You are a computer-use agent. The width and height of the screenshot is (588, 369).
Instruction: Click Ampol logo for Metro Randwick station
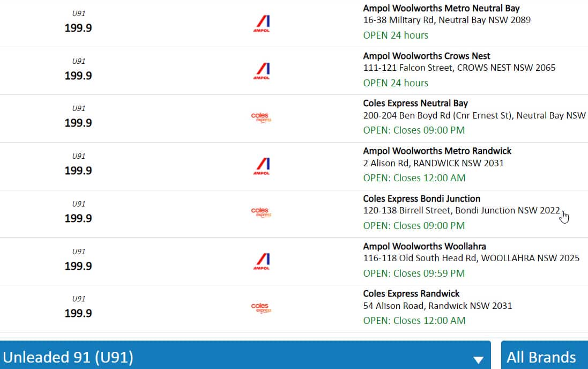click(262, 166)
